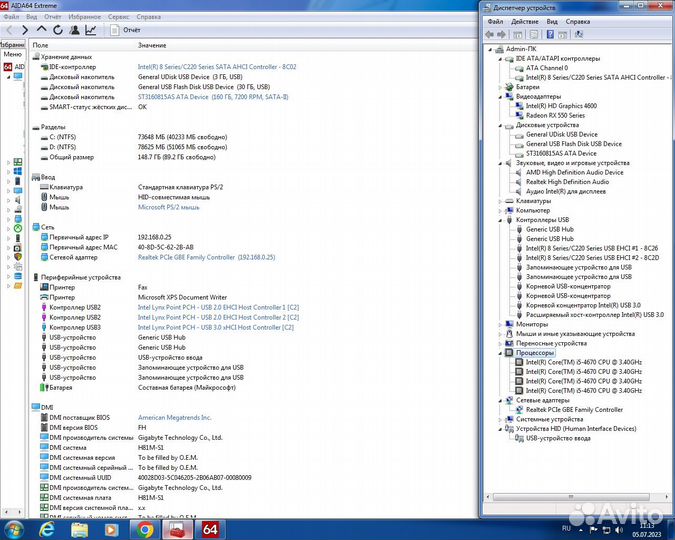Select ST3160815AS ATA Device in Device Manager
Screen dimensions: 675x540
tap(561, 153)
